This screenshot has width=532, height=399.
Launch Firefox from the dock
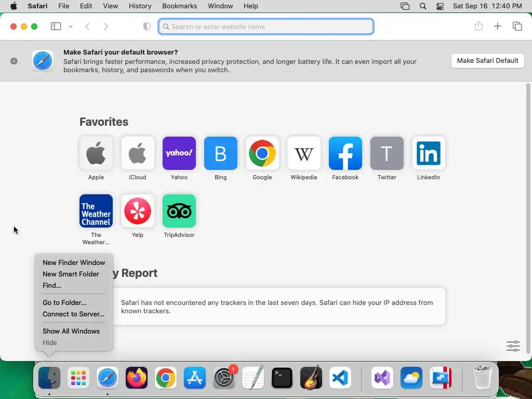[x=137, y=378]
